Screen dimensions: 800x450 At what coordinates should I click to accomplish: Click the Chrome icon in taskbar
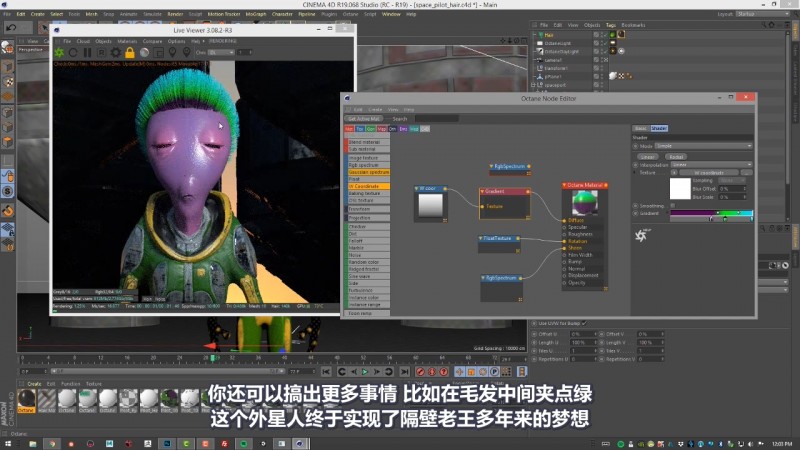[52, 444]
